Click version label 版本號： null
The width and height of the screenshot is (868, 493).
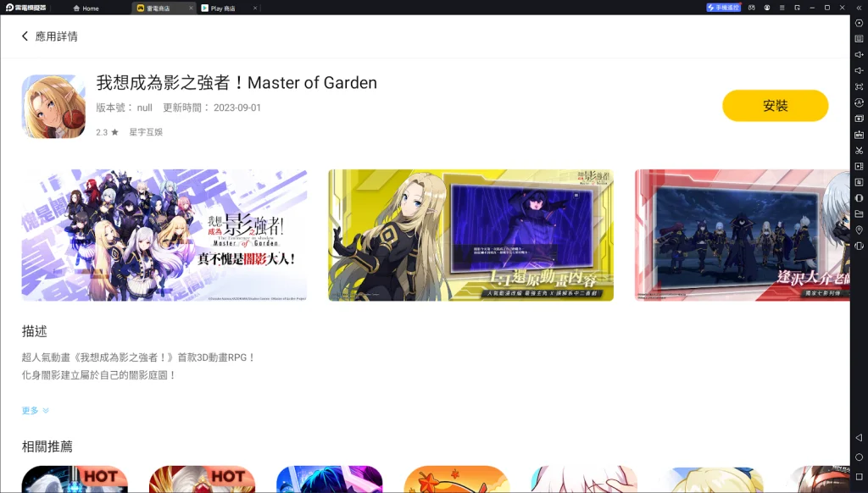(124, 108)
